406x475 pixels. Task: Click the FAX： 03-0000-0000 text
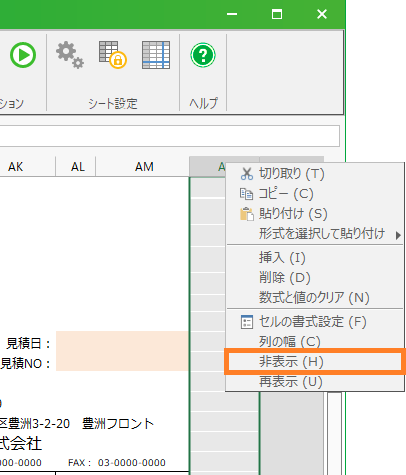coord(117,463)
